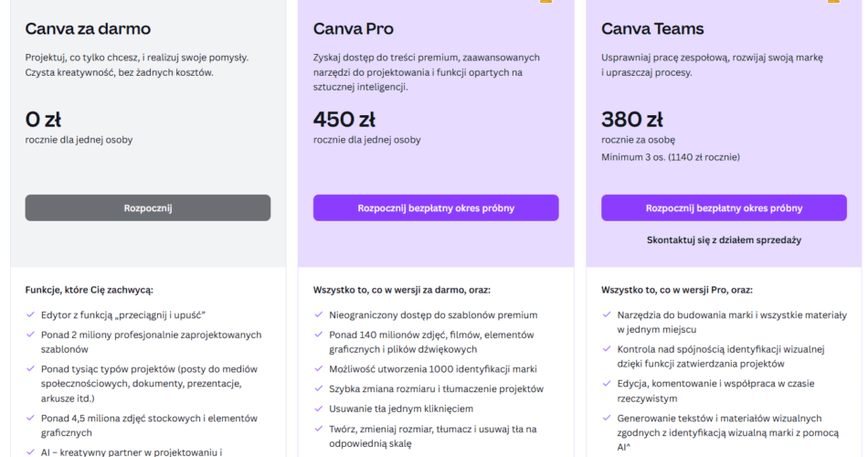
Task: Click checkmark beside "Edycja, komentowanie i współpraca"
Action: point(606,384)
